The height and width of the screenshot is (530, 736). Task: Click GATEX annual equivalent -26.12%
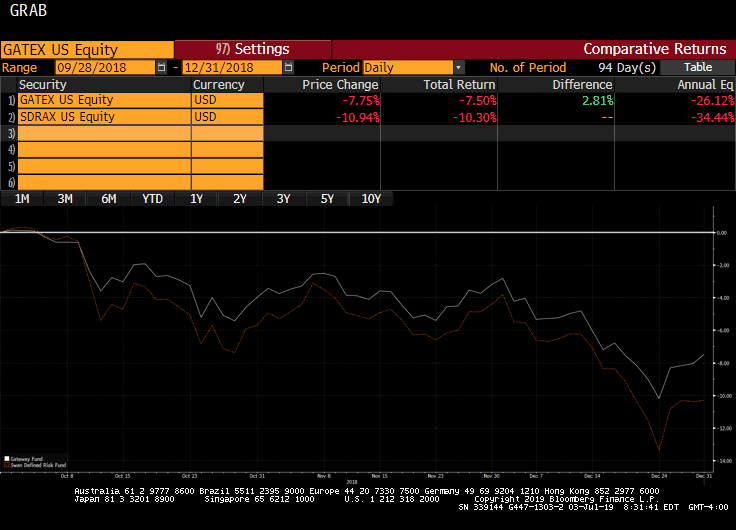pyautogui.click(x=713, y=100)
